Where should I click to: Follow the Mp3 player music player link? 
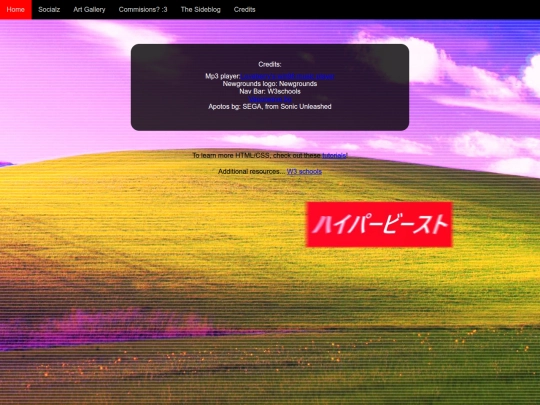coord(288,76)
